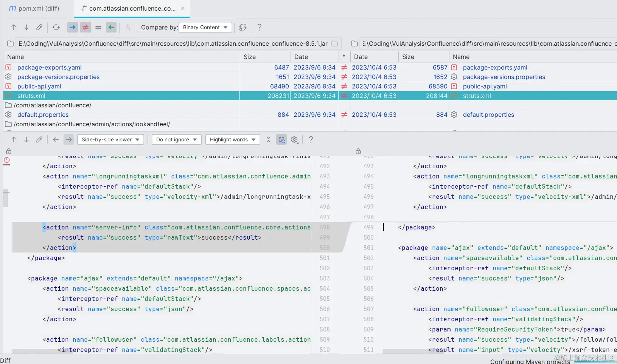Click not-equal status icon for default.properties
617x364 pixels.
click(344, 115)
